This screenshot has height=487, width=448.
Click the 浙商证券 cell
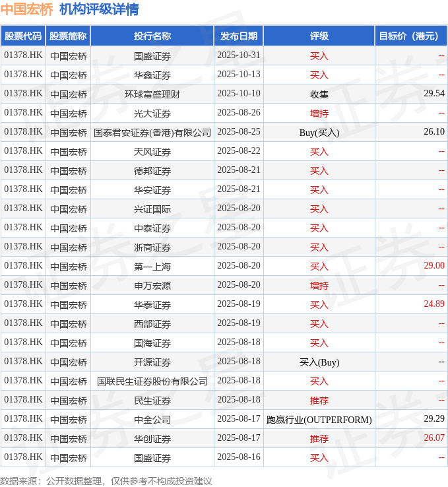click(x=152, y=247)
